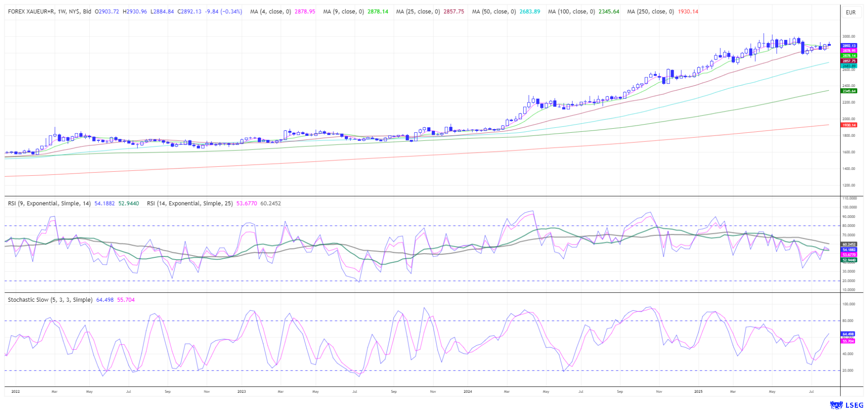The height and width of the screenshot is (410, 868).
Task: Click the EUR currency button
Action: 850,12
